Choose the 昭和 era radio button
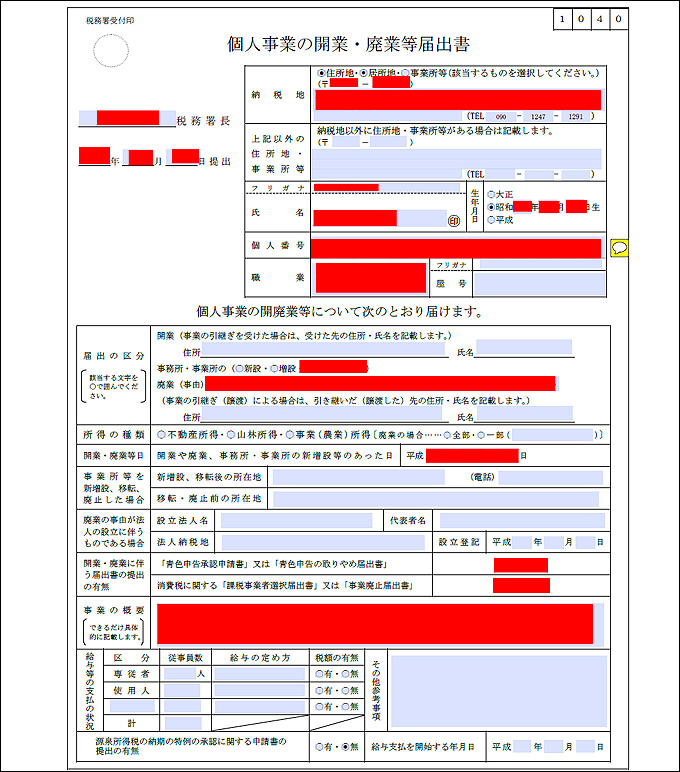The image size is (680, 772). [x=491, y=207]
